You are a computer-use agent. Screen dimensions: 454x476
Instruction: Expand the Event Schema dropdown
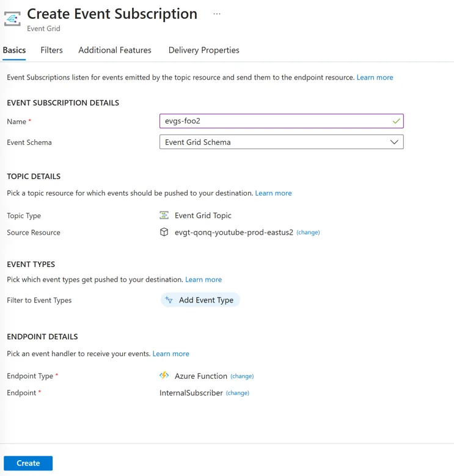pyautogui.click(x=282, y=142)
